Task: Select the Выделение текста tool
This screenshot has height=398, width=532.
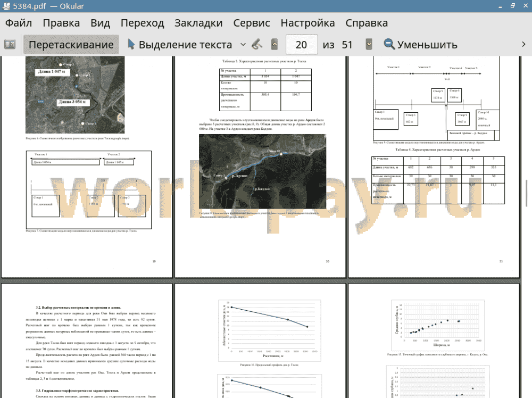Action: pos(180,45)
